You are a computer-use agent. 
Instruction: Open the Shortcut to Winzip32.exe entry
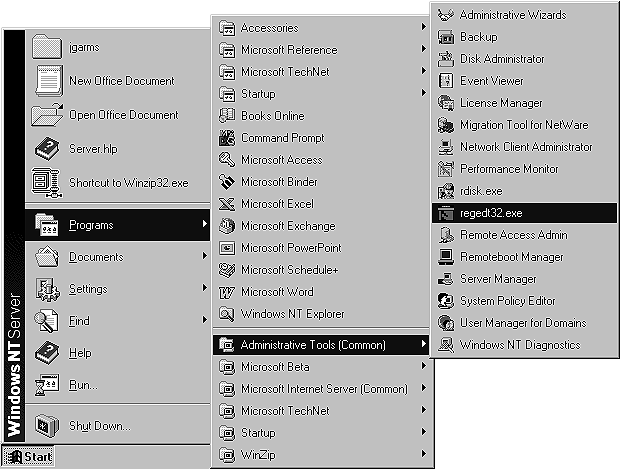[128, 183]
